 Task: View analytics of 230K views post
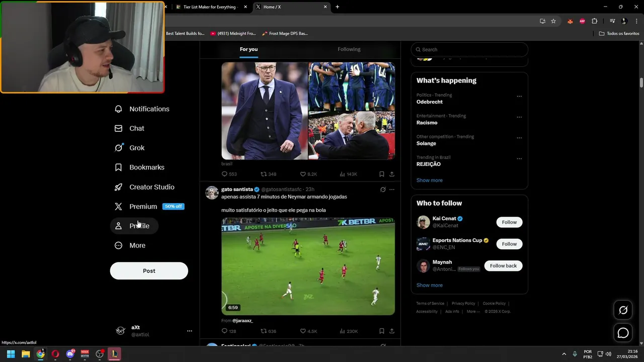click(348, 331)
